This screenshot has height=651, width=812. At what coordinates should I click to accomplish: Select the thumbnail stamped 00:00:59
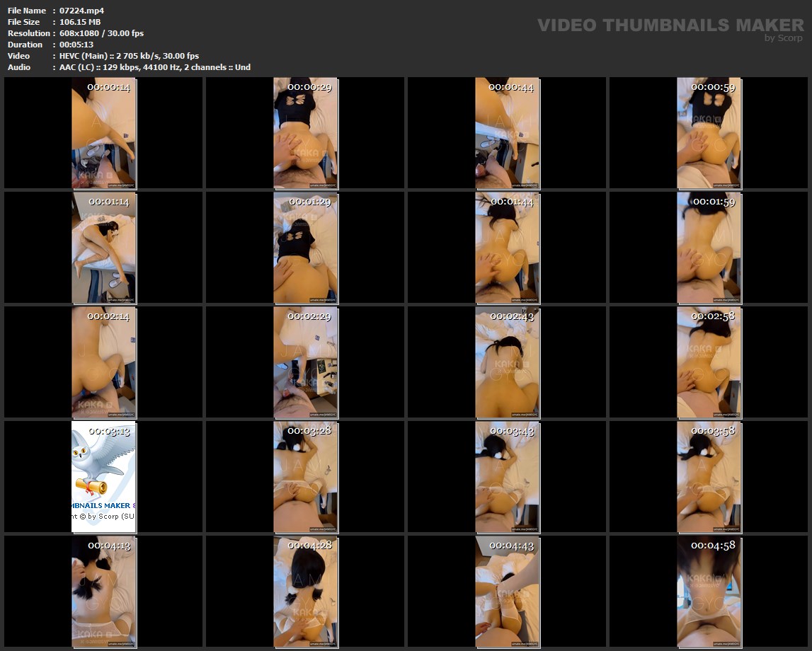709,133
